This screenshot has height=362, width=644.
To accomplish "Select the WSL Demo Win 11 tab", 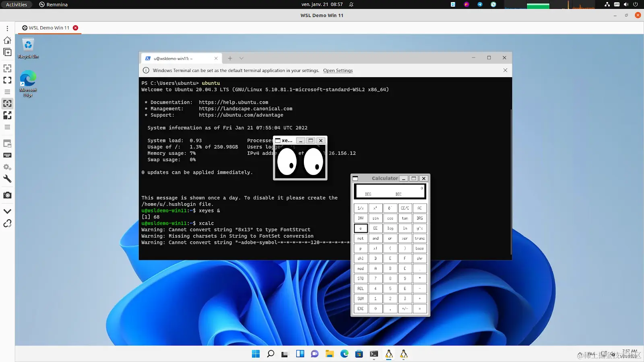I will click(49, 28).
